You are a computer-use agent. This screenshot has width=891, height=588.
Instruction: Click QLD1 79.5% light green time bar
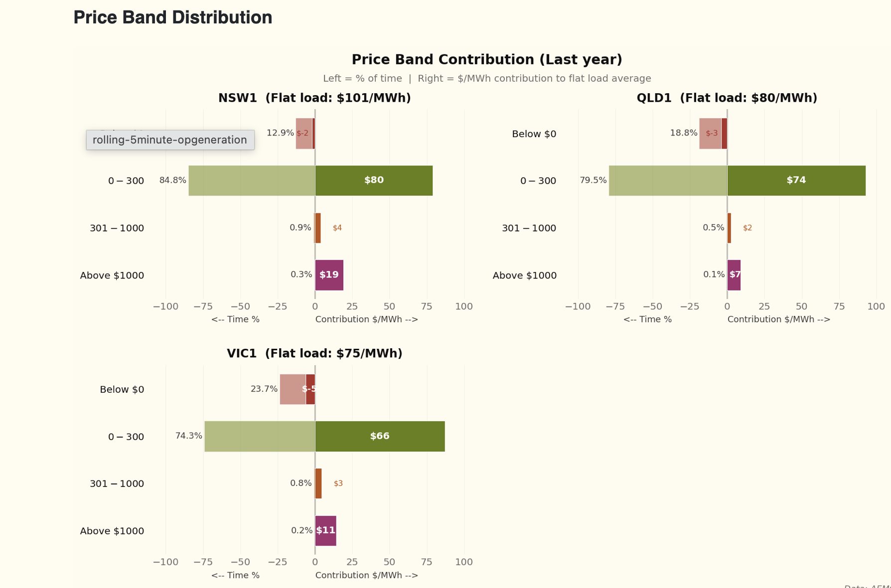point(668,180)
